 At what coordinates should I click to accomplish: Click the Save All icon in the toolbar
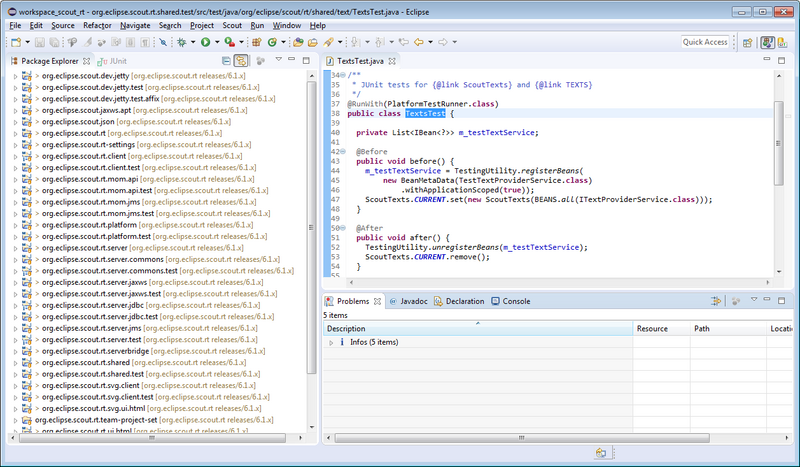point(54,42)
